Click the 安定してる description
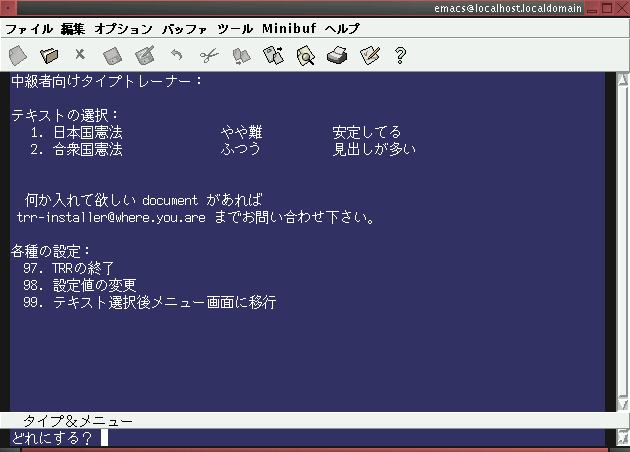The image size is (630, 452). pyautogui.click(x=367, y=132)
